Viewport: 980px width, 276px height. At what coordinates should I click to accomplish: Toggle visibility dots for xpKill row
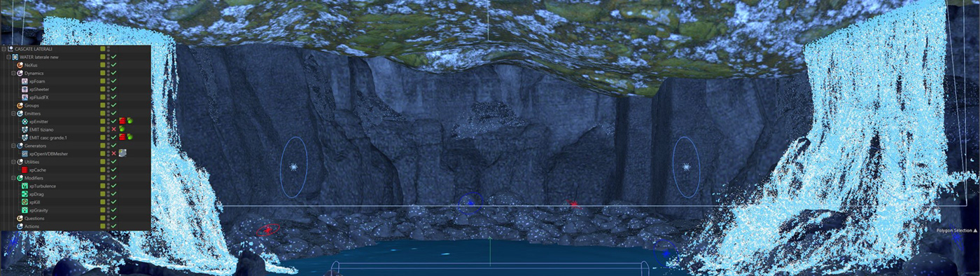click(108, 202)
